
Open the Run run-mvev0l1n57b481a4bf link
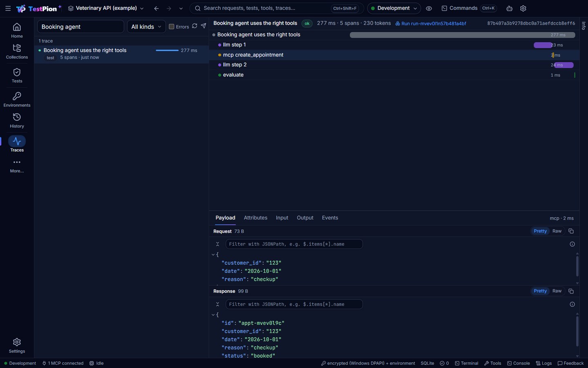tap(431, 24)
